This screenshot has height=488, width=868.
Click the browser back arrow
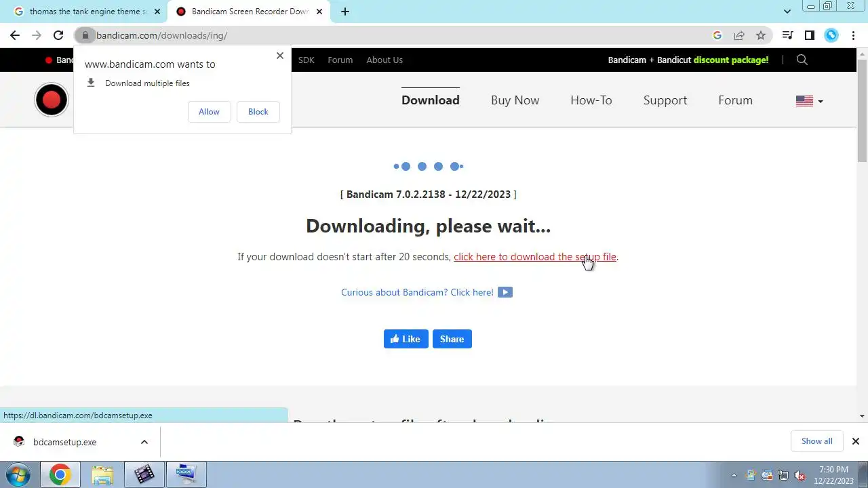tap(15, 35)
